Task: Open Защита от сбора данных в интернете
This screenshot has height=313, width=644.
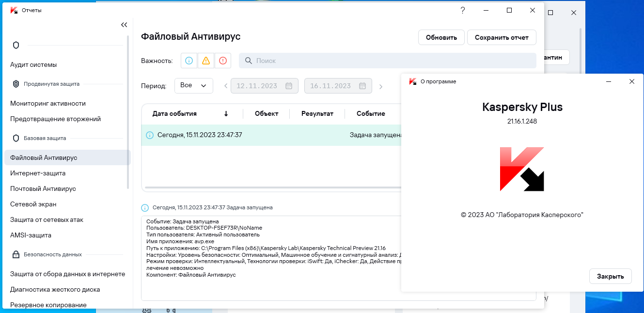Action: coord(67,274)
